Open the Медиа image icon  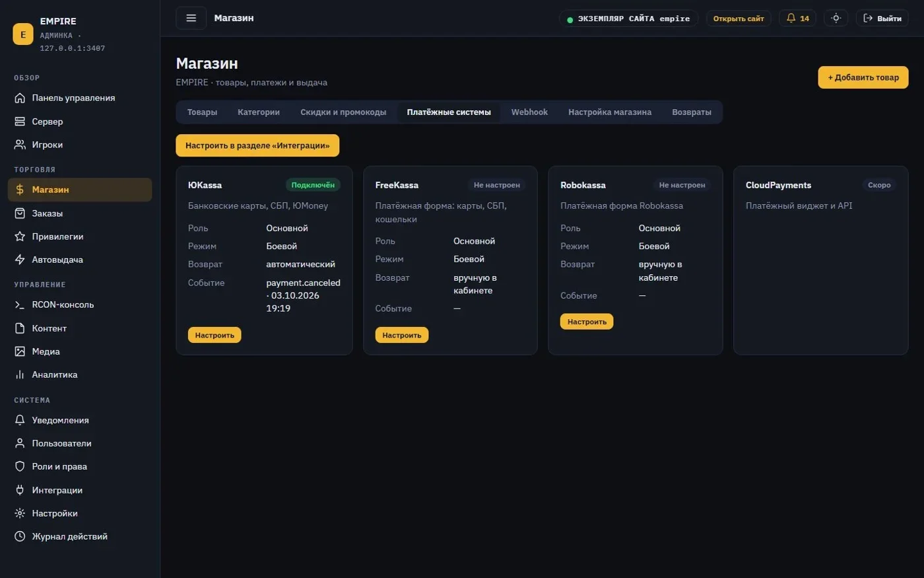click(x=20, y=351)
